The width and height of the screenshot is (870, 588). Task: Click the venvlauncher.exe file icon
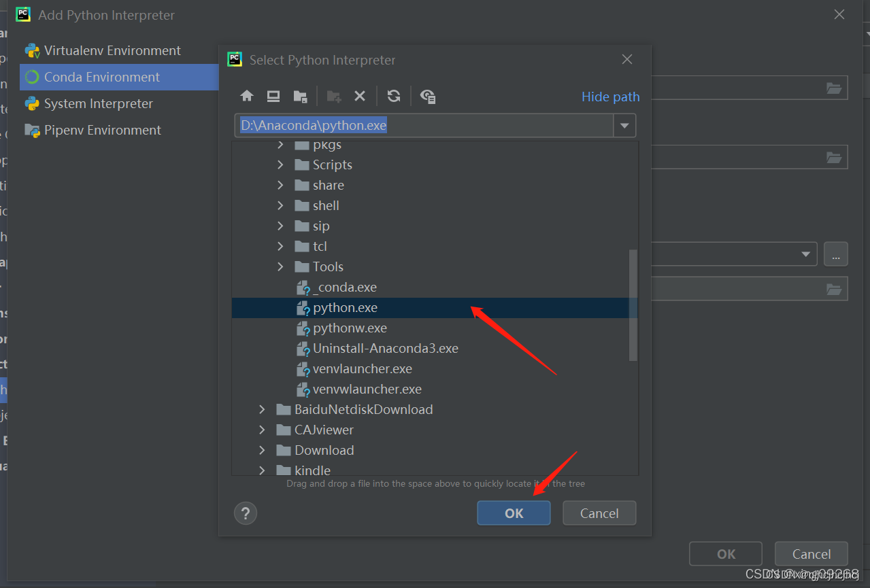click(x=303, y=369)
